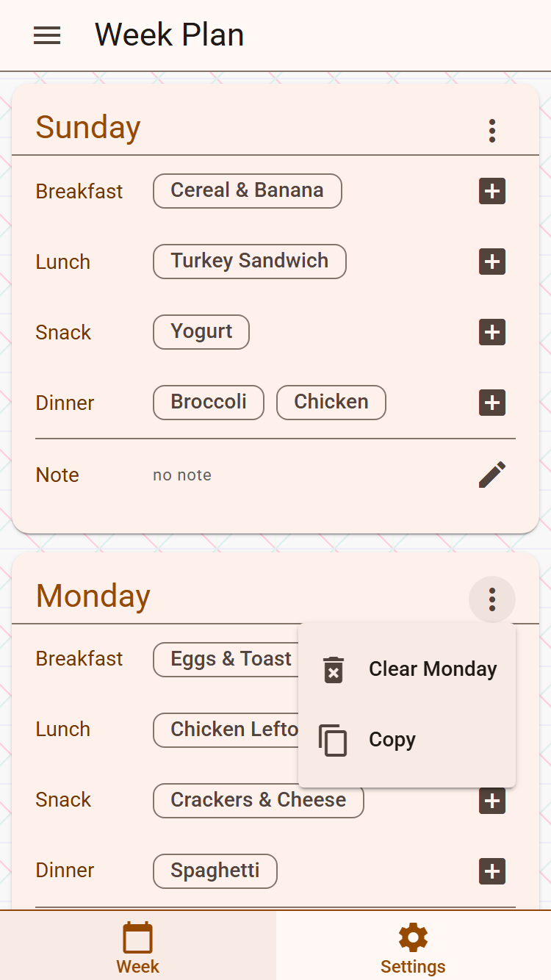Add item to Sunday Breakfast
The width and height of the screenshot is (551, 980).
point(492,191)
